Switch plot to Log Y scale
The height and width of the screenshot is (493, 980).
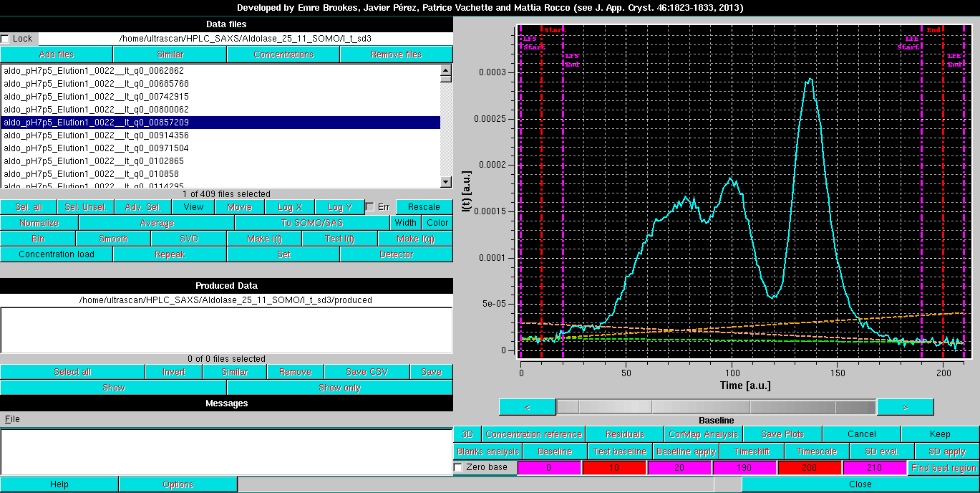(339, 206)
